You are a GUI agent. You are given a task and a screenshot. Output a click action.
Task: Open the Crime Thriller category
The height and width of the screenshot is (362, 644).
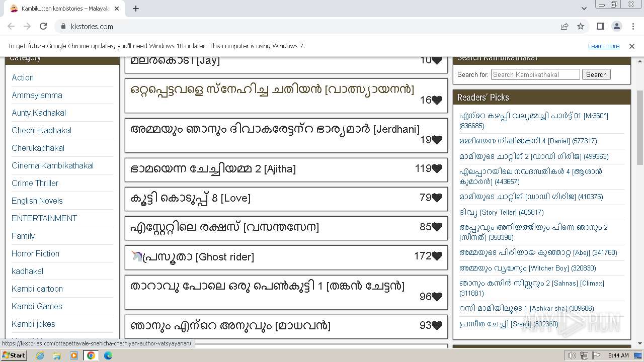[x=35, y=183]
